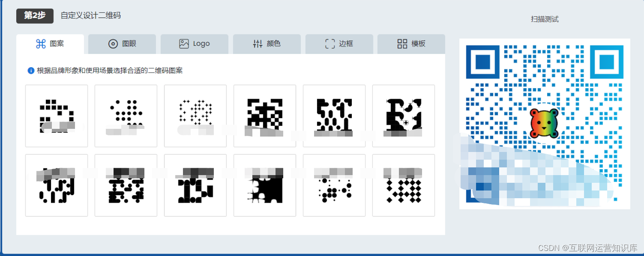Screen dimensions: 644x256
Task: Switch to the Logo tab
Action: point(195,44)
